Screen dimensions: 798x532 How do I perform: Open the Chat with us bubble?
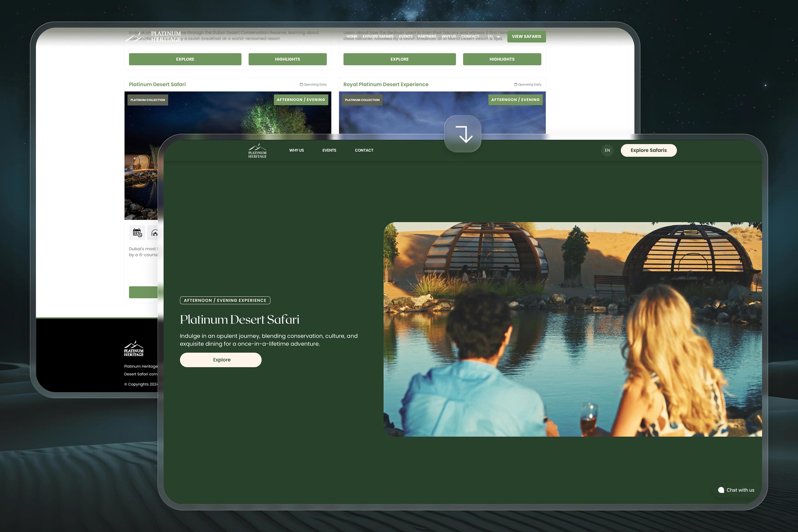coord(736,490)
